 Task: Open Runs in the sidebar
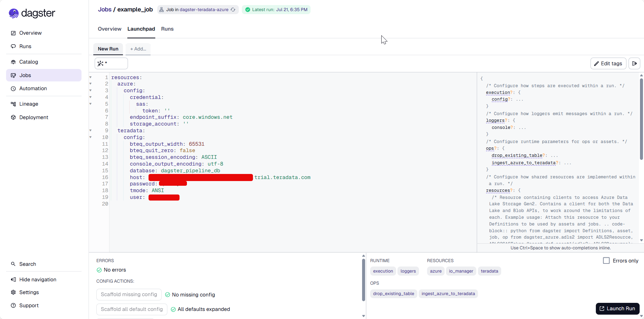click(44, 46)
